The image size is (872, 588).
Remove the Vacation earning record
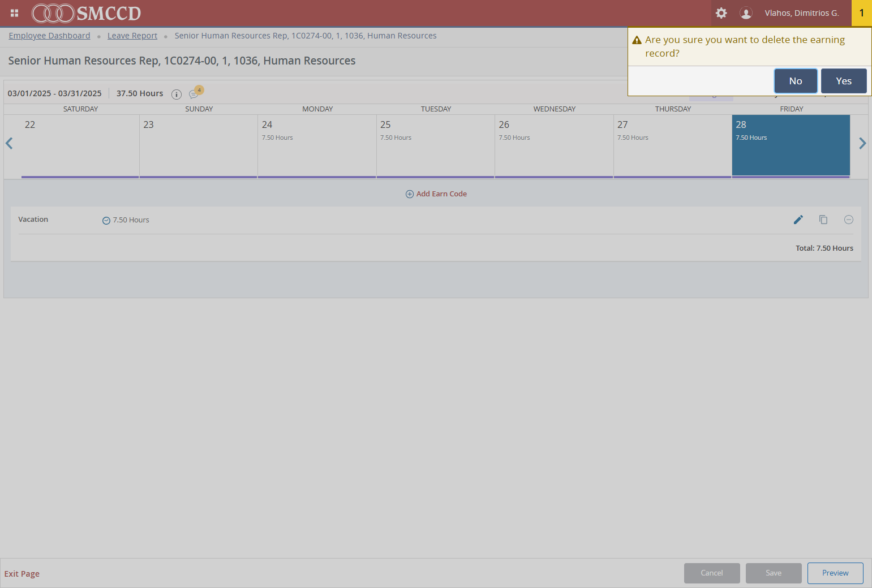pyautogui.click(x=849, y=220)
